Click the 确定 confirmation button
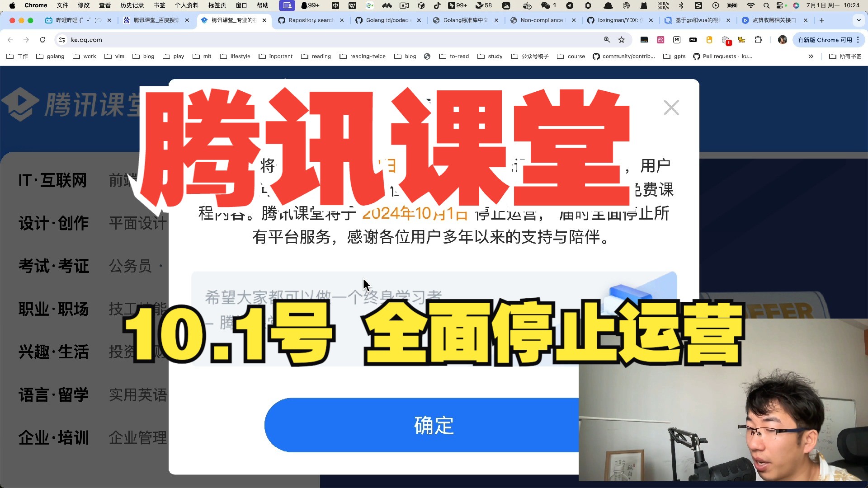This screenshot has width=868, height=488. 434,426
